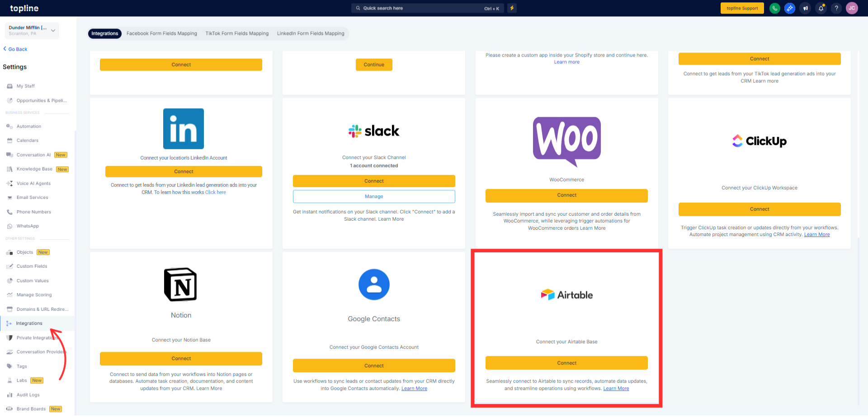
Task: Click the LinkedIn logo thumbnail
Action: (184, 129)
